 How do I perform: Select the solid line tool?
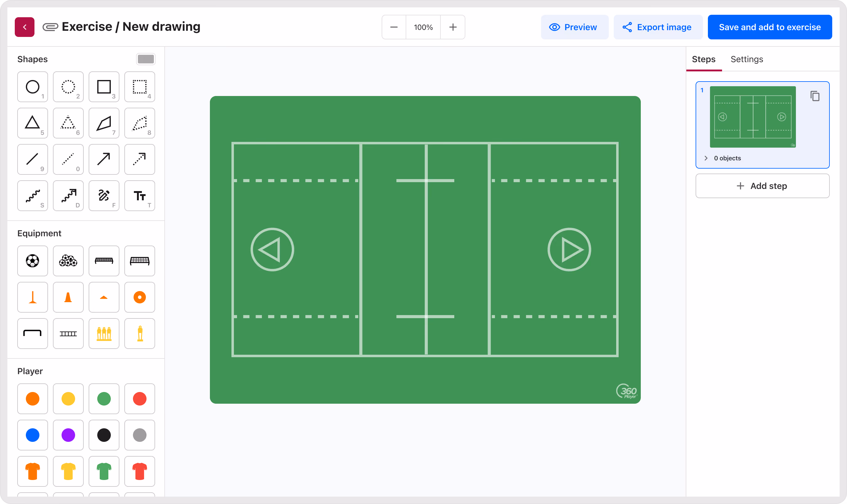click(33, 159)
